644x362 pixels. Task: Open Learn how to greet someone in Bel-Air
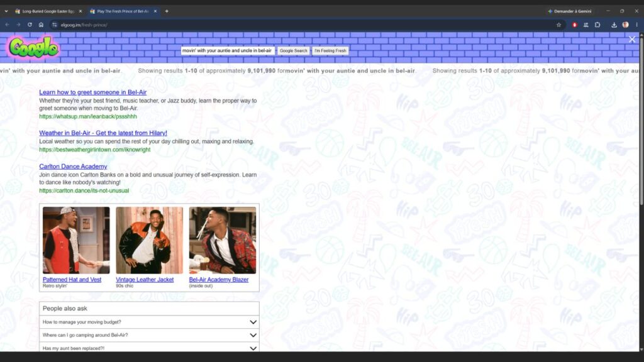[x=93, y=92]
